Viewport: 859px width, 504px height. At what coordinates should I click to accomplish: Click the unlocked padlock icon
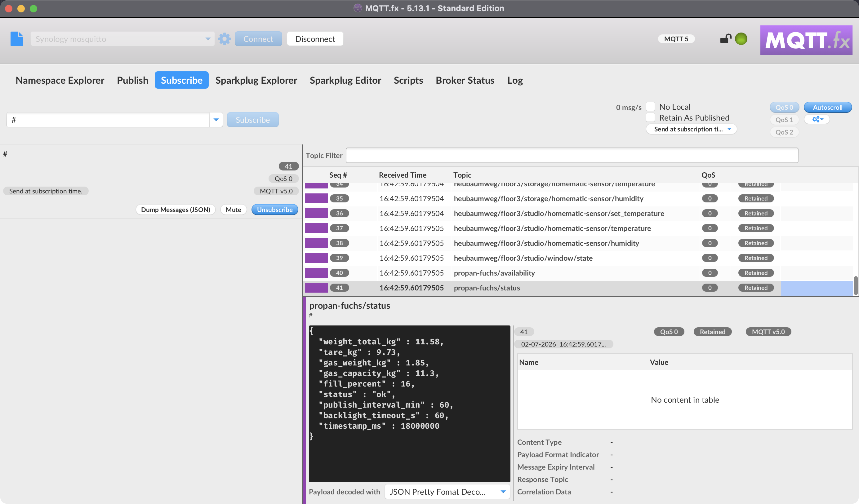click(x=726, y=39)
